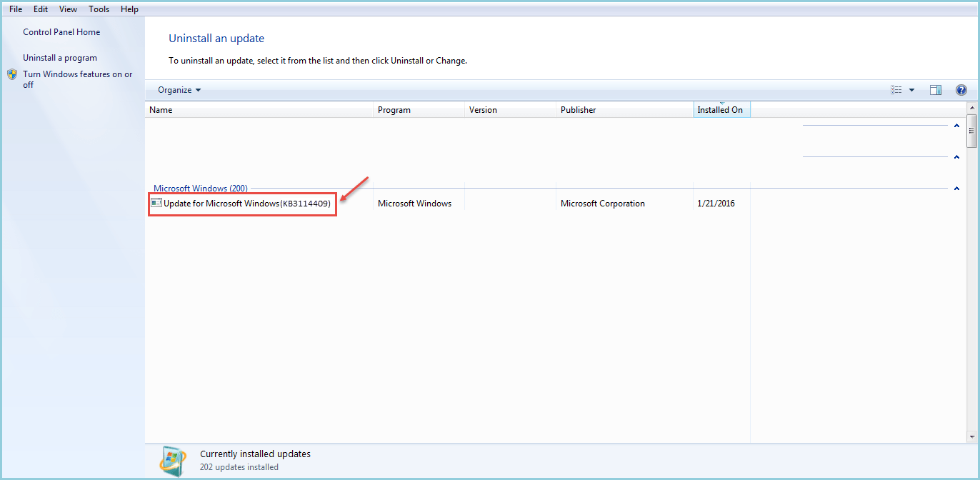Show the preview pane icon
The width and height of the screenshot is (980, 480).
tap(936, 90)
